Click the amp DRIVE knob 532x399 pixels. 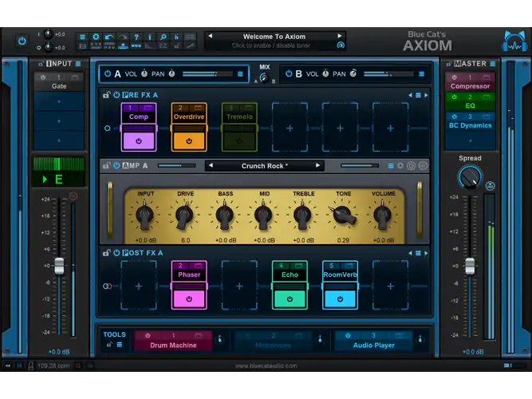click(184, 215)
